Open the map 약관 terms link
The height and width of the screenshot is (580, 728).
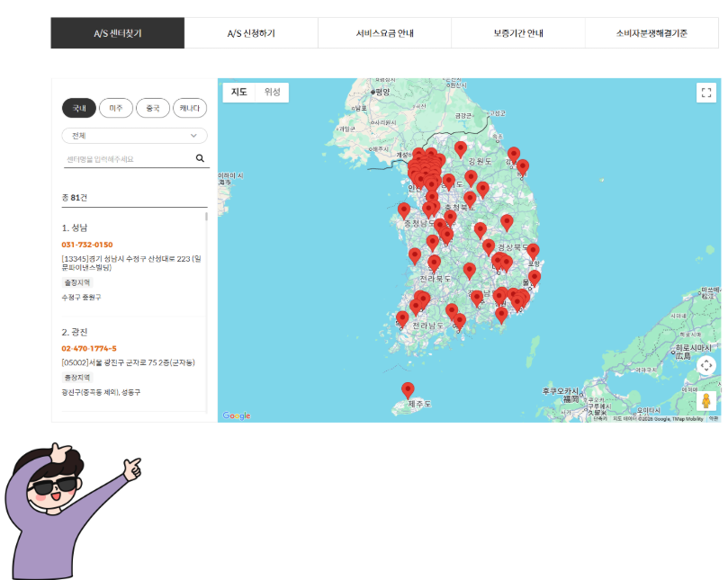(714, 418)
